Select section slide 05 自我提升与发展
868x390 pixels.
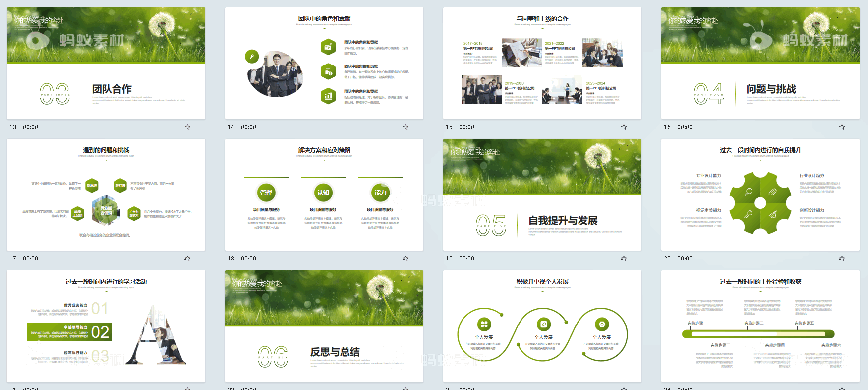(x=542, y=195)
